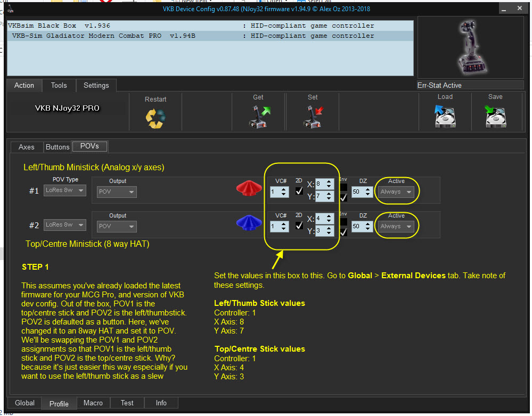This screenshot has width=532, height=416.
Task: Open the Tools tab
Action: (59, 85)
